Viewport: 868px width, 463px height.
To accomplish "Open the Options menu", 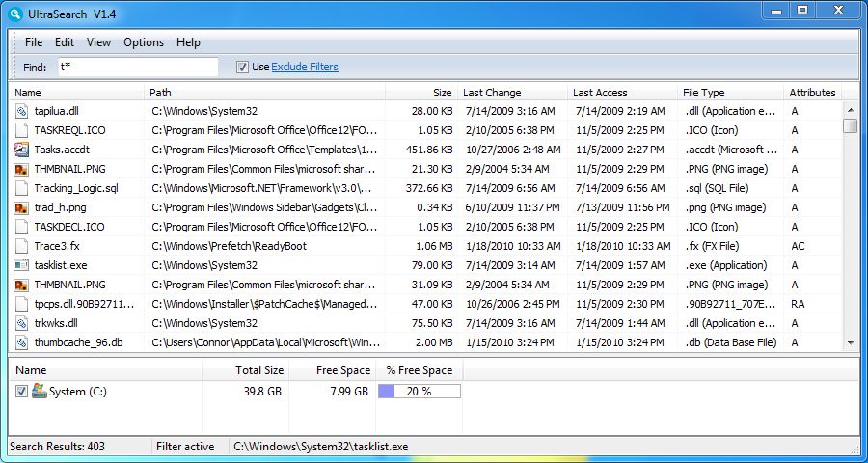I will point(144,42).
